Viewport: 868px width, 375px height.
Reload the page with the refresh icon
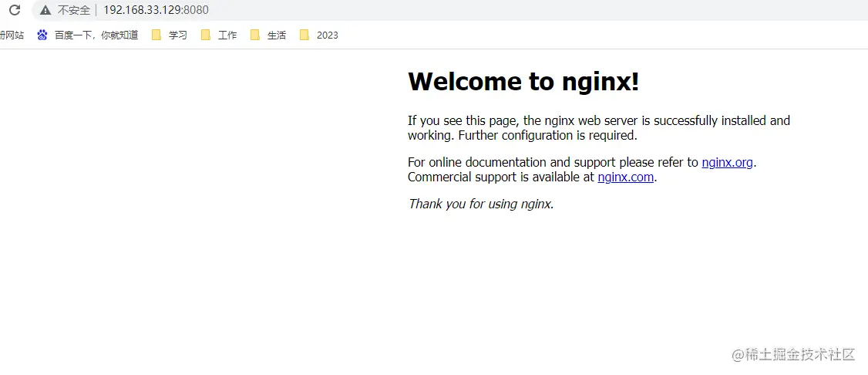pyautogui.click(x=15, y=10)
